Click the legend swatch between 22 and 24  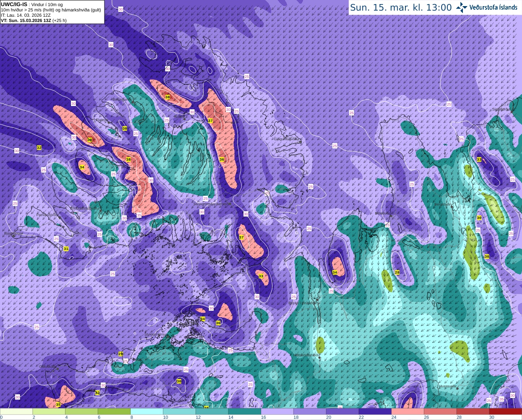(375, 411)
